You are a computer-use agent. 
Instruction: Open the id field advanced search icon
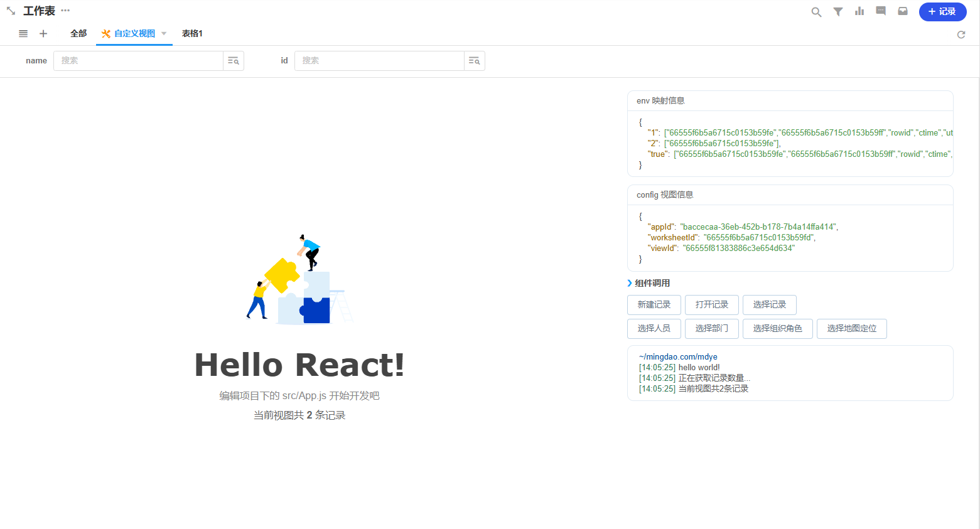[474, 61]
